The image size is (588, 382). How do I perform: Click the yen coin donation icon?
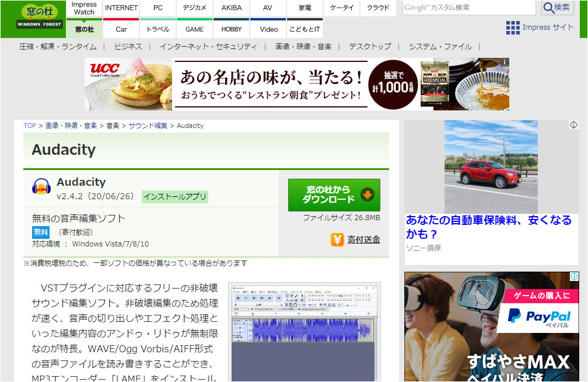coord(337,239)
